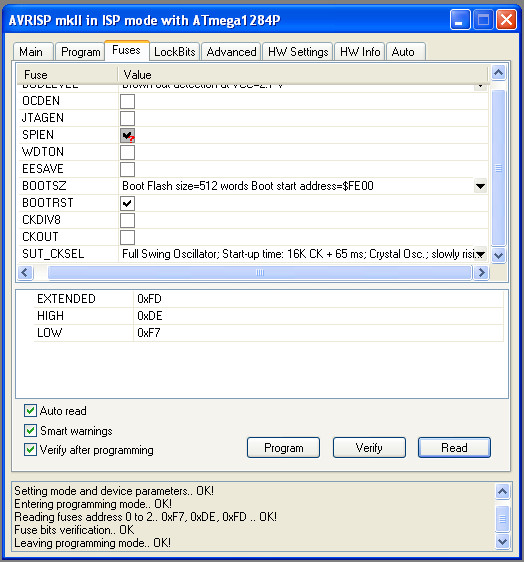Select the BOOTSZ boot flash size value

[248, 186]
